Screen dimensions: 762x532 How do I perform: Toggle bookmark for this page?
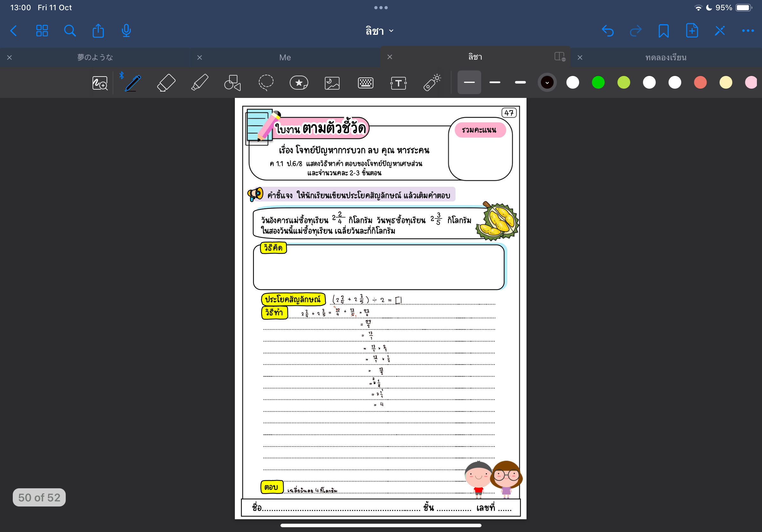tap(663, 31)
